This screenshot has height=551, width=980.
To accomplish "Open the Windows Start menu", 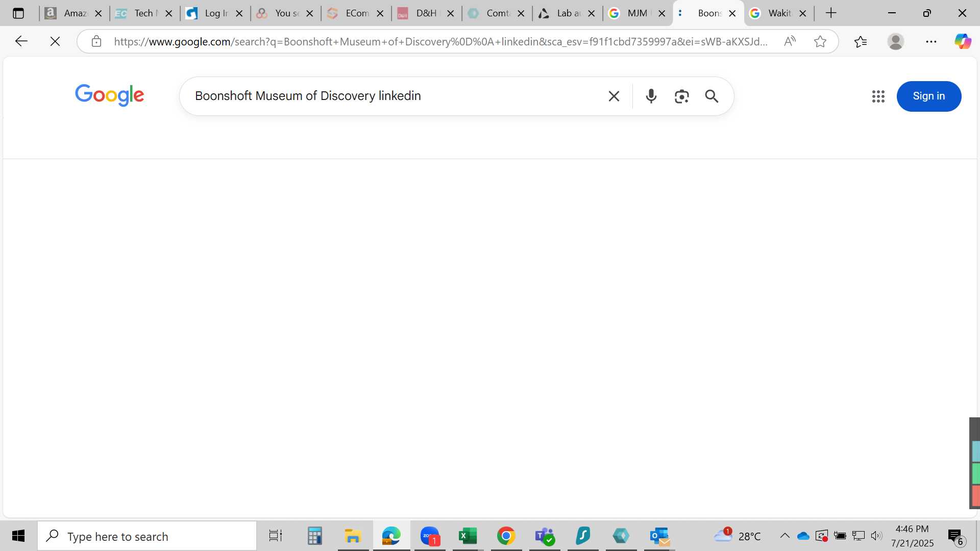I will (x=18, y=536).
